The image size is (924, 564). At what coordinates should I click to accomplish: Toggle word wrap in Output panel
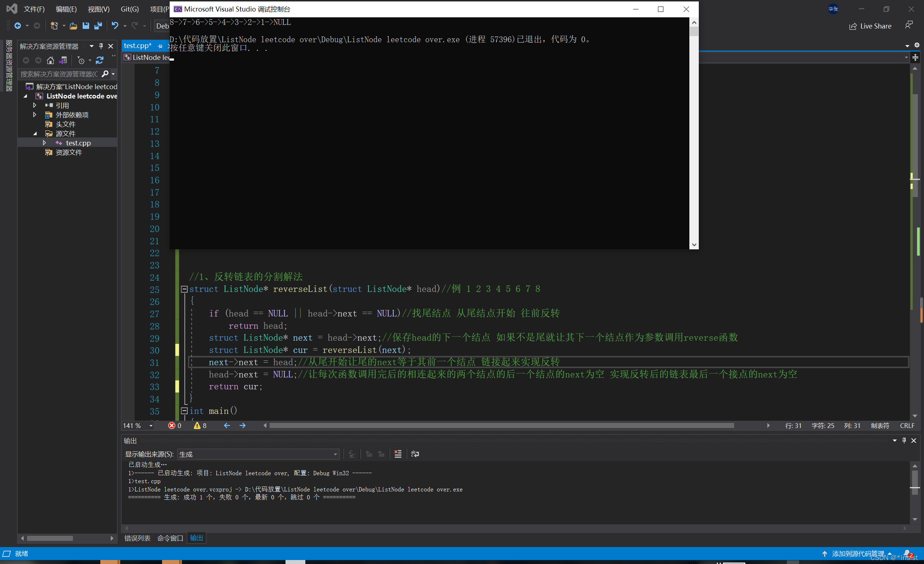click(x=415, y=454)
